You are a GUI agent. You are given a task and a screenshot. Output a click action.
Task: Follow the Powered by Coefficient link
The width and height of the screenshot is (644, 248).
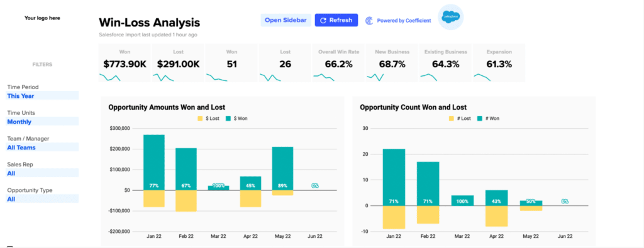404,21
